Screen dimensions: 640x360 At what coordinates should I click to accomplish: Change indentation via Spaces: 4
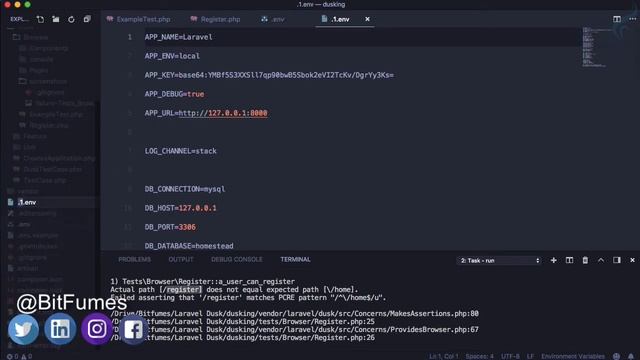[x=480, y=356]
